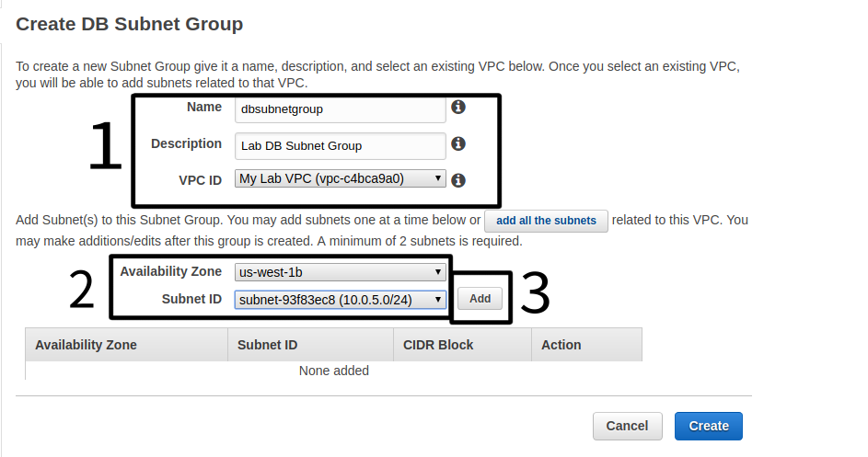Viewport: 868px width, 457px height.
Task: Click the info icon beside the VPC ID dropdown
Action: coord(458,180)
